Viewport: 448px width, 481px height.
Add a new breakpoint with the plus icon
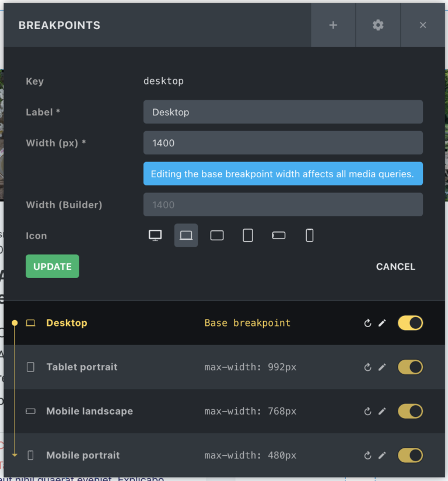[333, 25]
